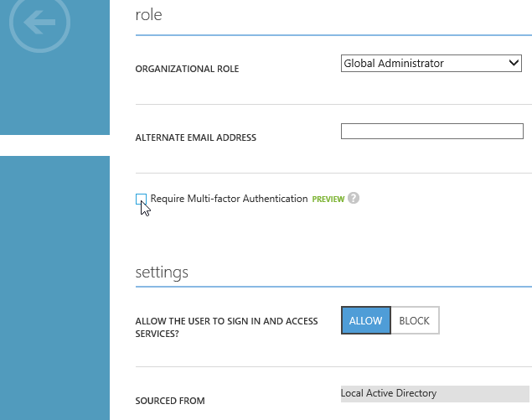
Task: Click the "settings" section heading
Action: pyautogui.click(x=162, y=272)
